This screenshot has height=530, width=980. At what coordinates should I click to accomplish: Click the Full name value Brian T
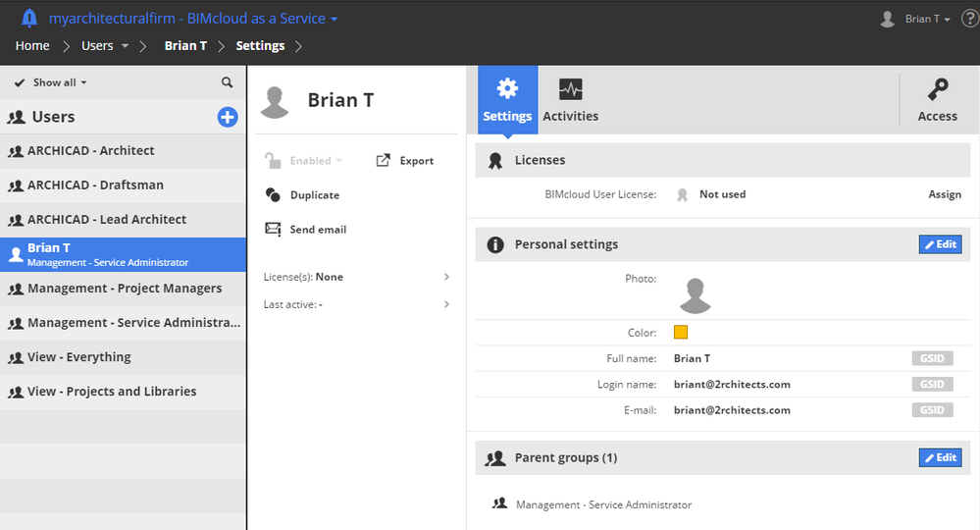692,359
